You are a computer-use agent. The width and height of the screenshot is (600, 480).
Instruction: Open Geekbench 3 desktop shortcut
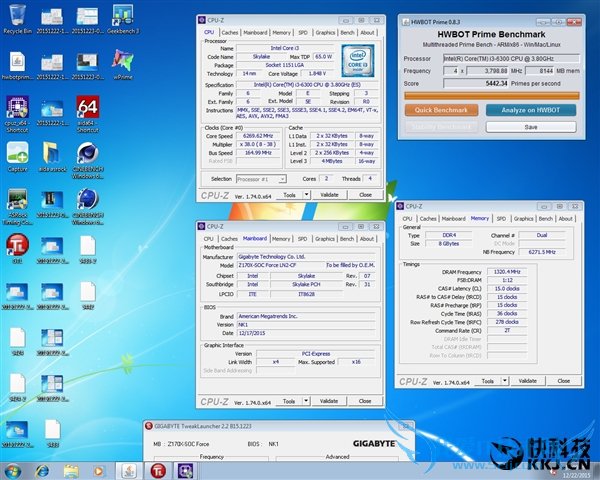(x=123, y=19)
